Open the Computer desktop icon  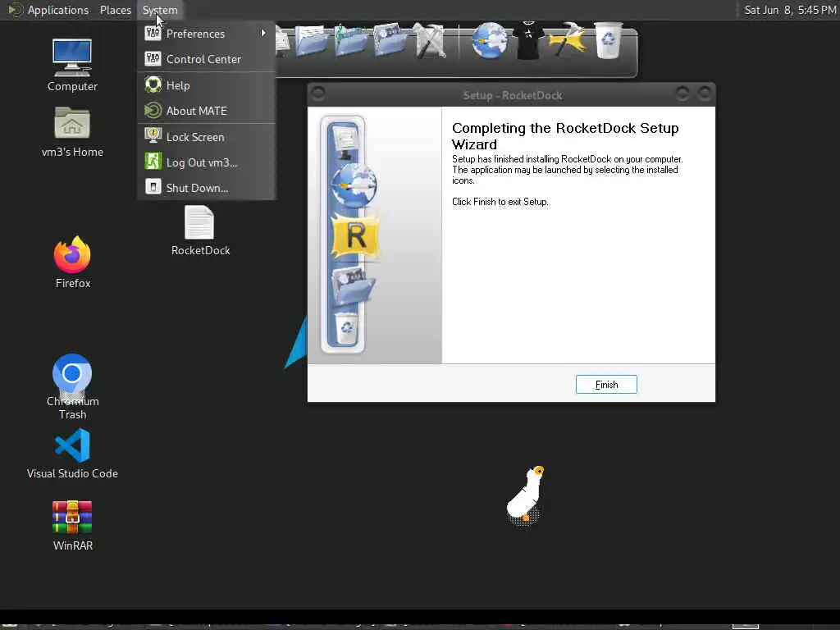tap(72, 65)
